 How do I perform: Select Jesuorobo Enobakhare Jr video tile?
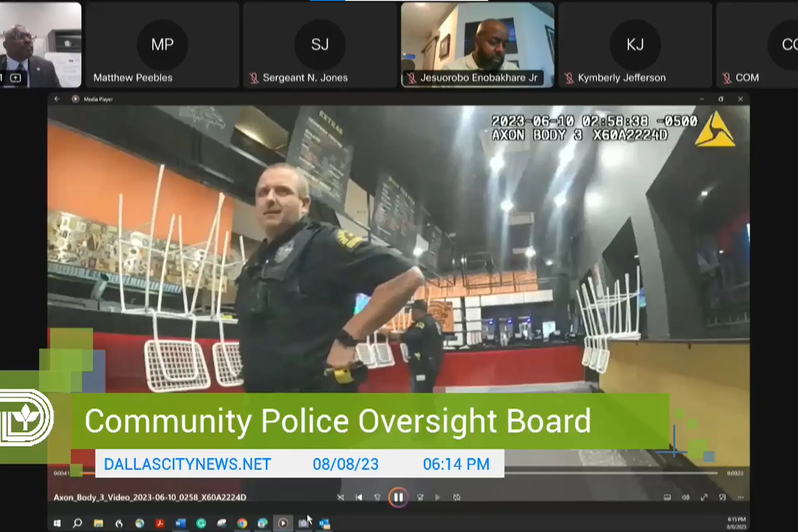pos(477,45)
